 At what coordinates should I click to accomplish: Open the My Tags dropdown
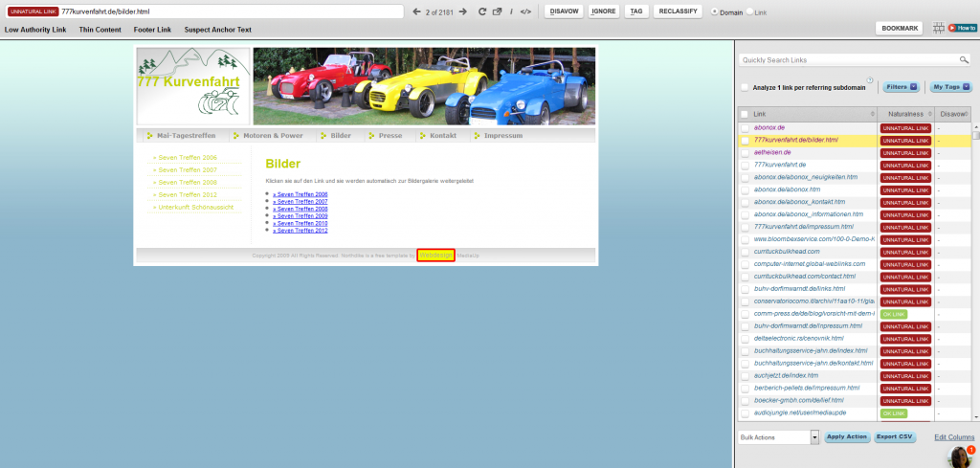(x=949, y=87)
